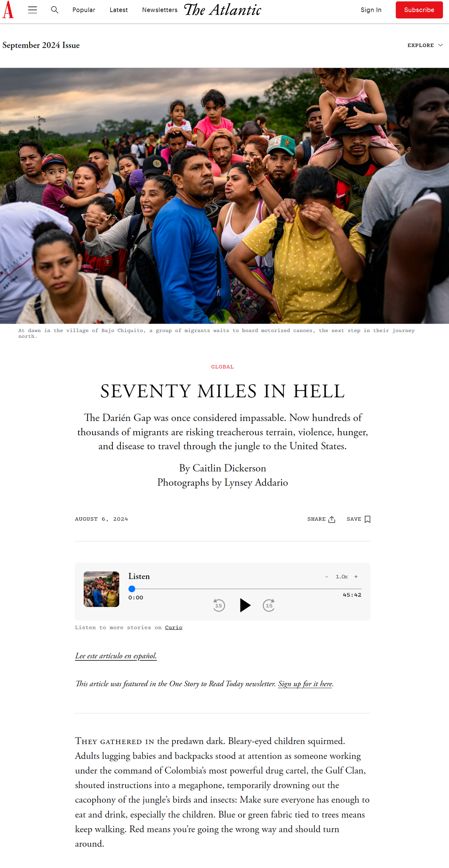Go to the Latest section

point(118,10)
